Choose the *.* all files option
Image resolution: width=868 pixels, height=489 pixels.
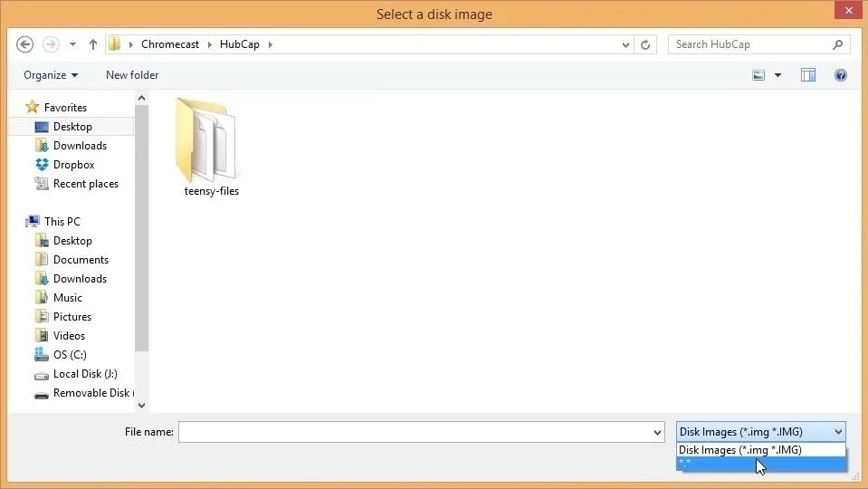click(760, 464)
